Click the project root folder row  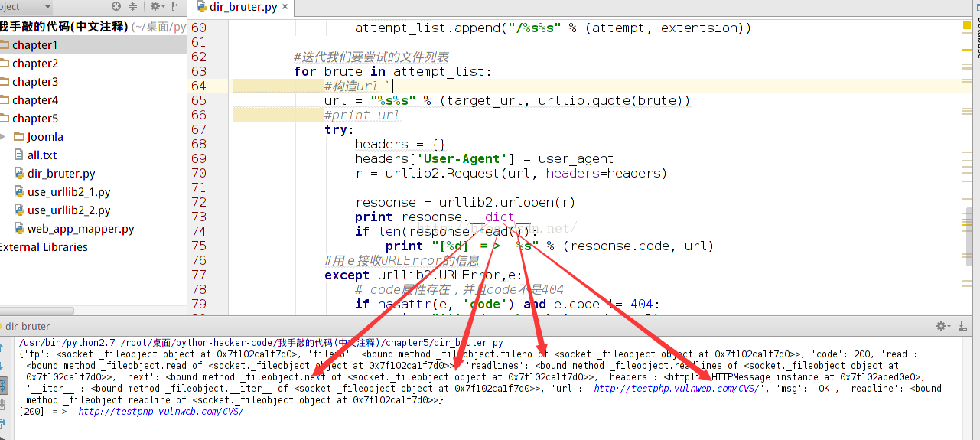pyautogui.click(x=93, y=27)
